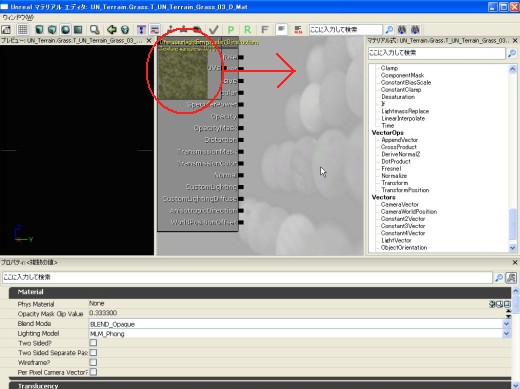
Task: Select LinearInterpolate expression
Action: click(x=403, y=118)
